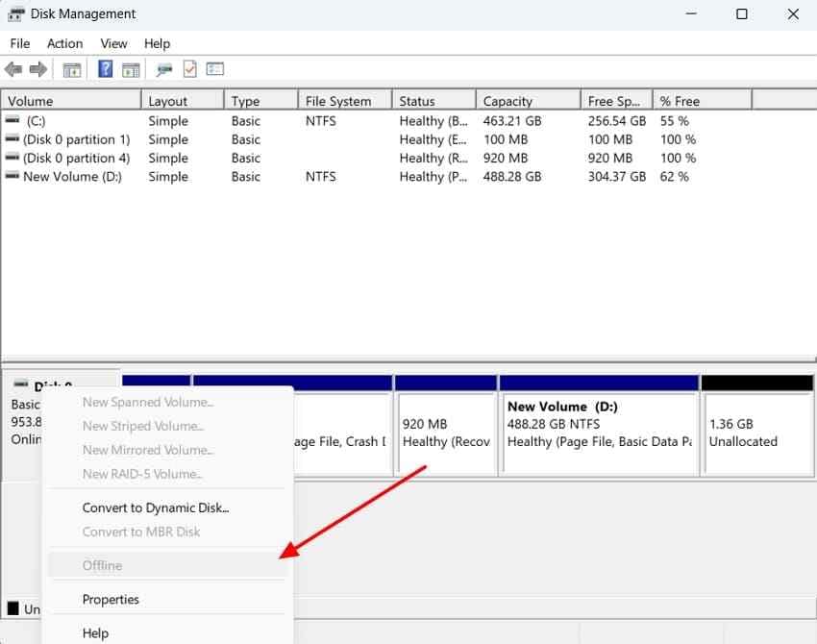Select the (Disk 0 partition 1) row

point(377,139)
